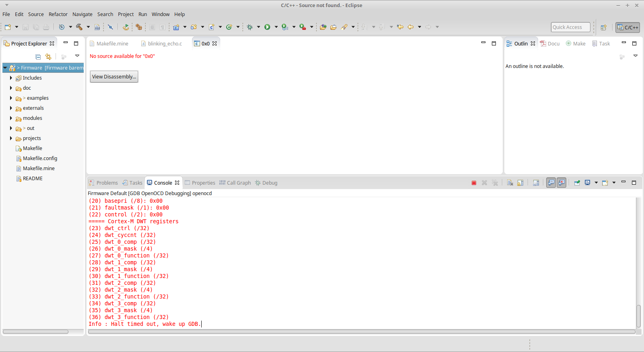Click the New C/C++ Source File icon
This screenshot has width=644, height=352.
(x=211, y=27)
